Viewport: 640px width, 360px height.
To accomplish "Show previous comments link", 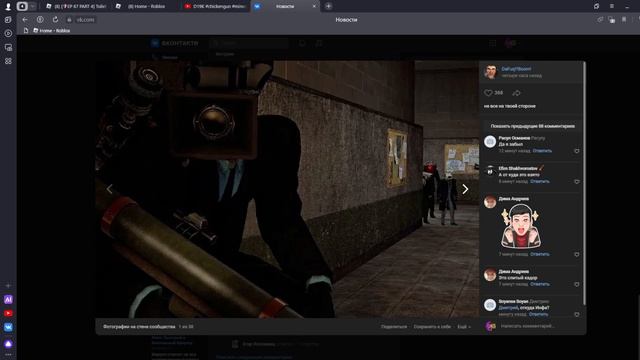I will coord(532,127).
